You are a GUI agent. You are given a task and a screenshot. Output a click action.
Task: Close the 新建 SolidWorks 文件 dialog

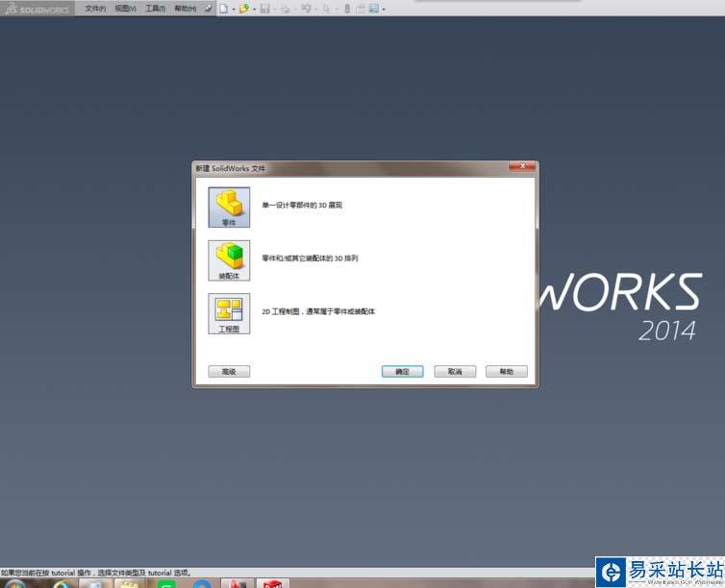pos(522,166)
